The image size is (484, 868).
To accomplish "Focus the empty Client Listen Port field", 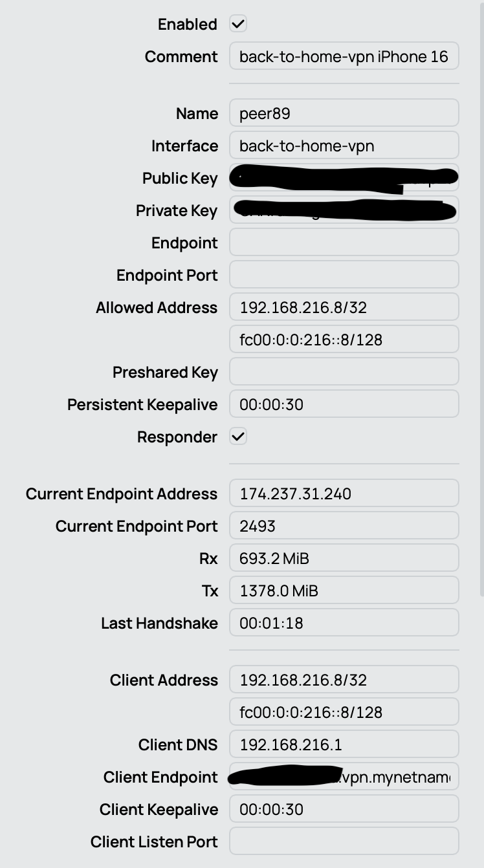I will (x=344, y=842).
